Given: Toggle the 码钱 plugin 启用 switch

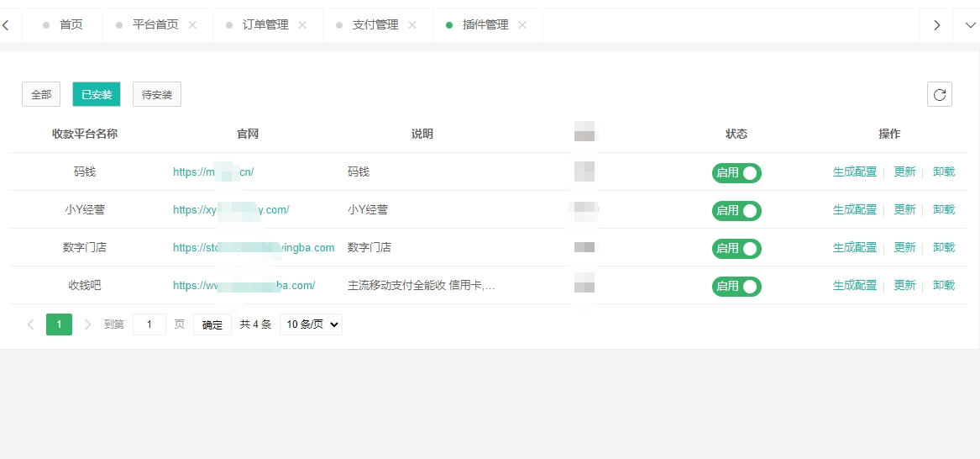Looking at the screenshot, I should [736, 173].
